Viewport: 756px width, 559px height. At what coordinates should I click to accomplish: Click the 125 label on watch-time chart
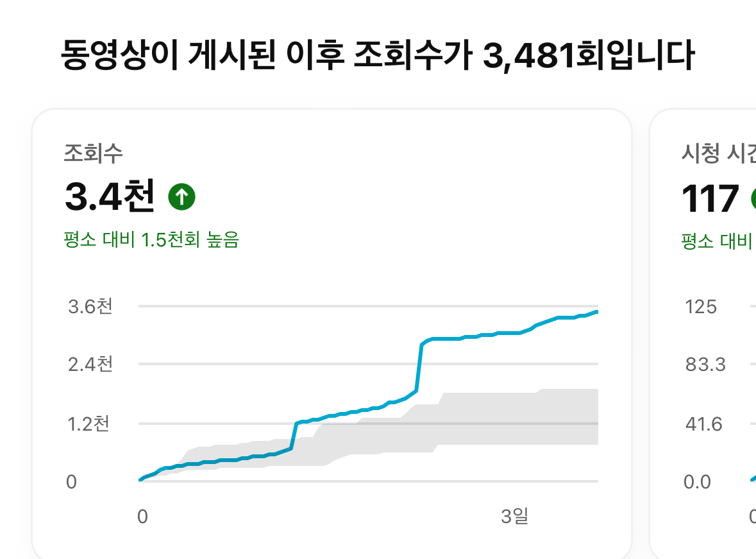tap(701, 307)
